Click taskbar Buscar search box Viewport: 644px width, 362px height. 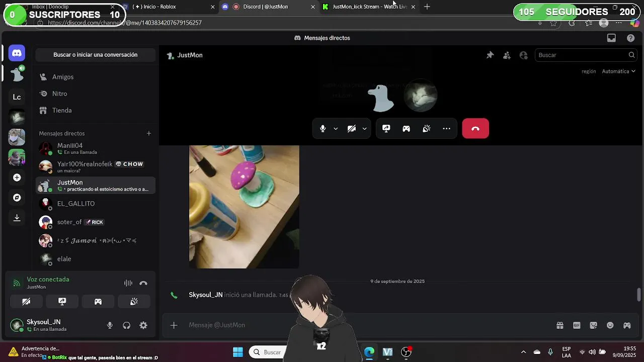(269, 352)
